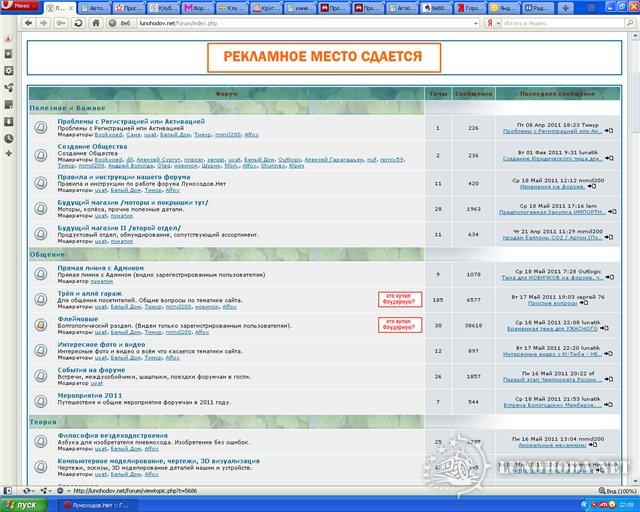The image size is (640, 512).
Task: Open the password wand key button
Action: [x=61, y=23]
